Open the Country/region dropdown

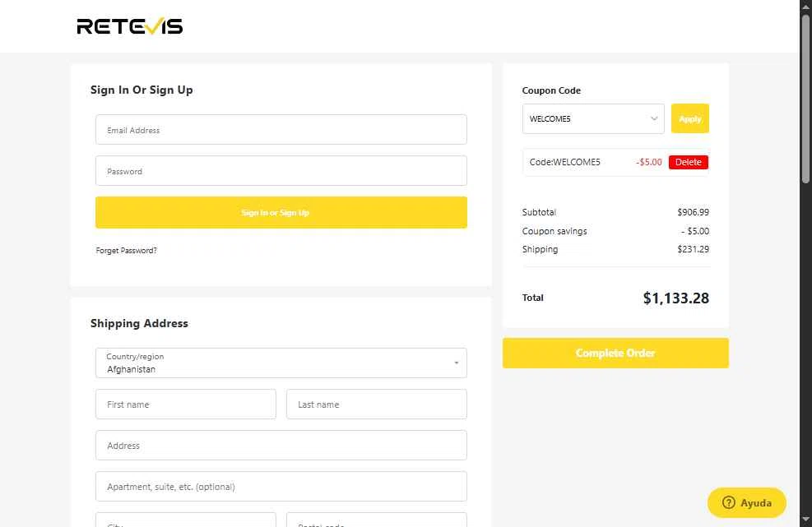coord(281,363)
